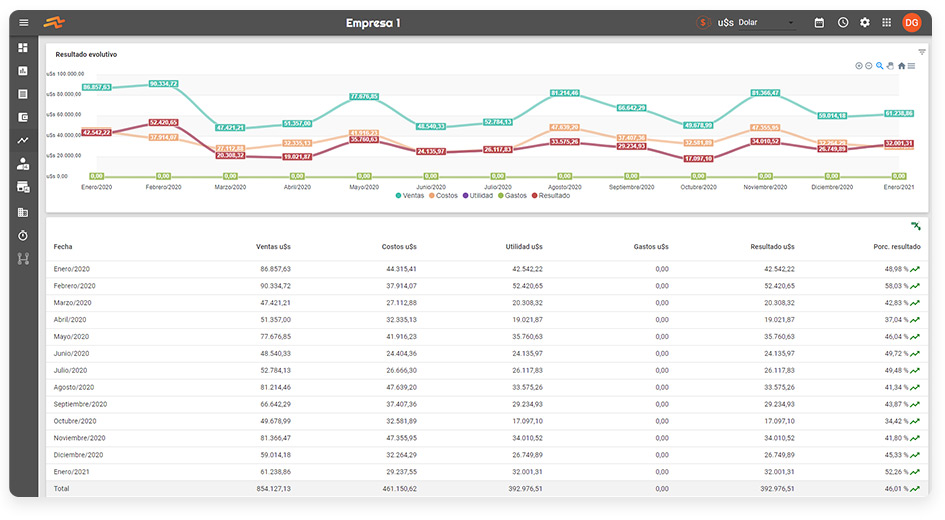Toggle the Resultado series in legend
This screenshot has width=945, height=520.
pyautogui.click(x=551, y=196)
